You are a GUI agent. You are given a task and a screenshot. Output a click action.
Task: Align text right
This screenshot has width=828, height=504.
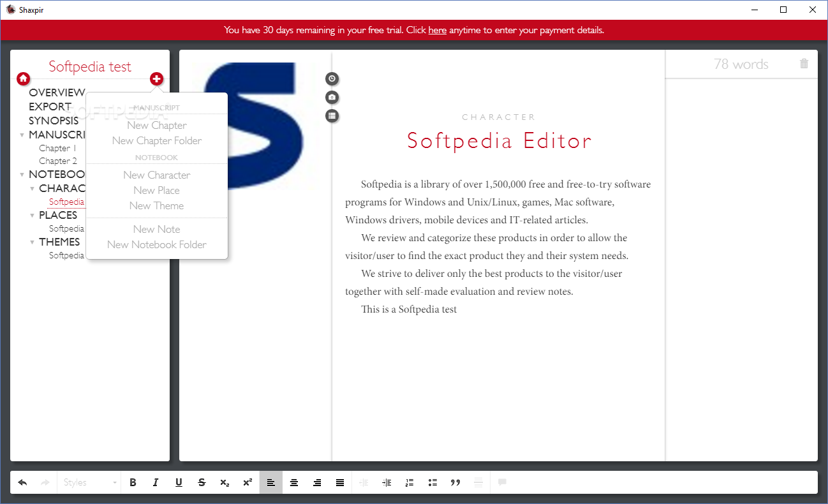click(x=317, y=482)
